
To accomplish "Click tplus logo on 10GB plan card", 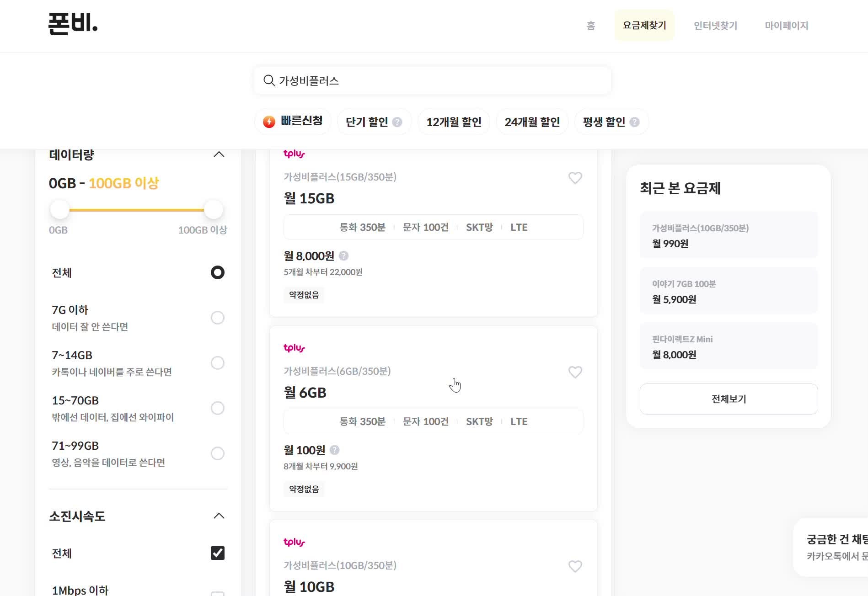I will [x=294, y=542].
